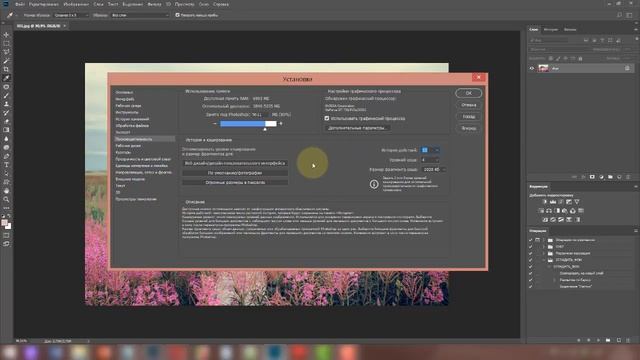The width and height of the screenshot is (640, 360).
Task: Select the Eraser tool
Action: coord(6,121)
